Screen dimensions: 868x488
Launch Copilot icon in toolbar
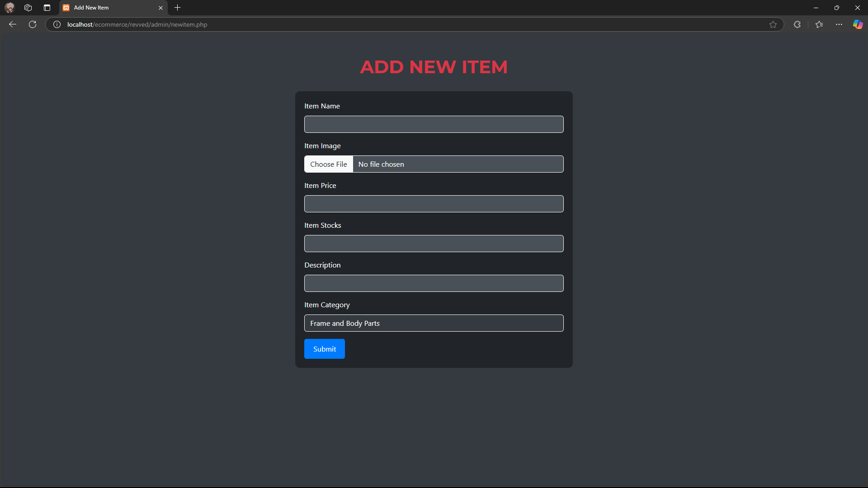(858, 24)
